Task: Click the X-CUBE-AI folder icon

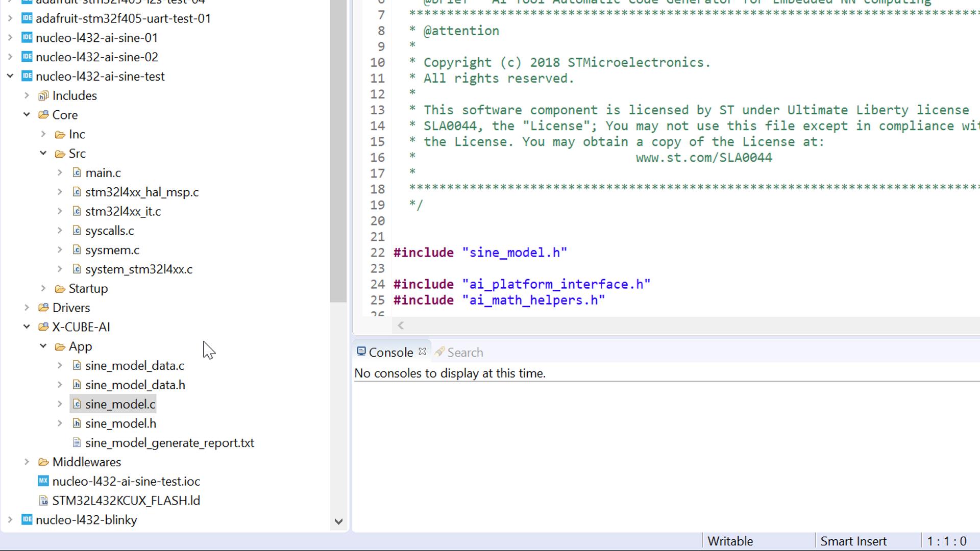Action: 43,327
